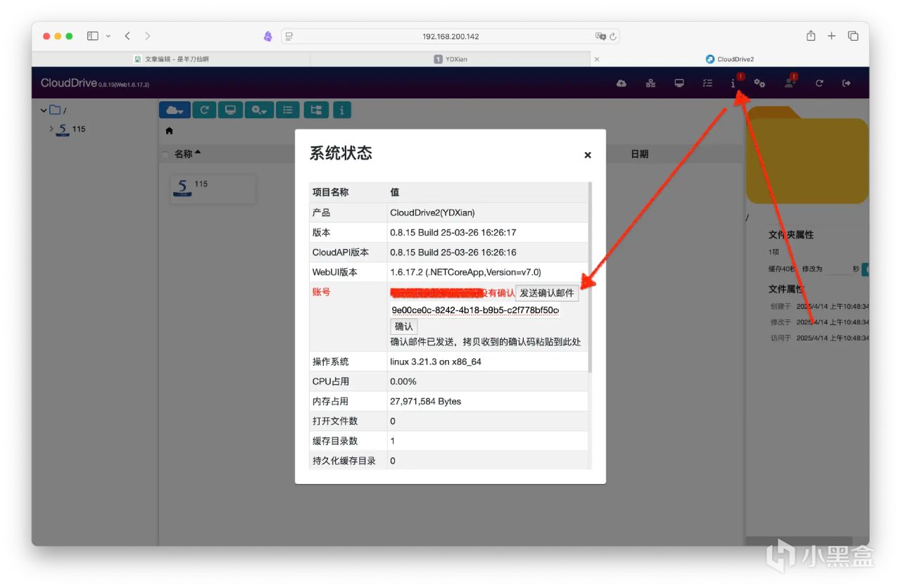Viewport: 901px width, 588px height.
Task: Click the cloud upload icon in top navbar
Action: 622,84
